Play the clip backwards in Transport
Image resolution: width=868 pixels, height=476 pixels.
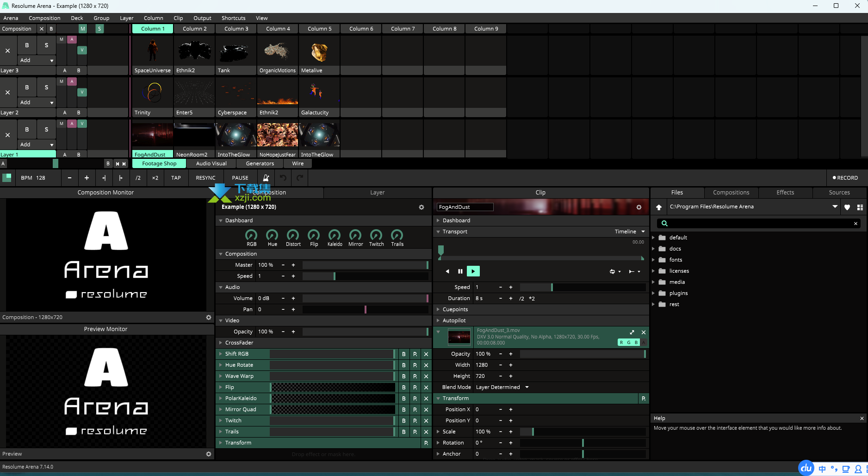447,271
